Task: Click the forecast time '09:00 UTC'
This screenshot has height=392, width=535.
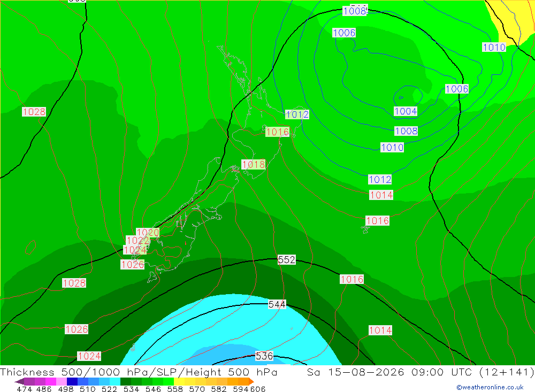Action: point(441,372)
